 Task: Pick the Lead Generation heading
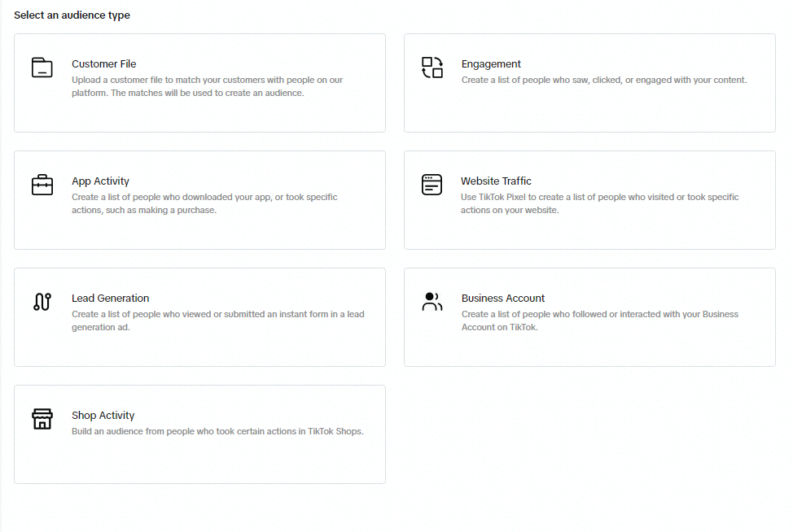pyautogui.click(x=110, y=299)
